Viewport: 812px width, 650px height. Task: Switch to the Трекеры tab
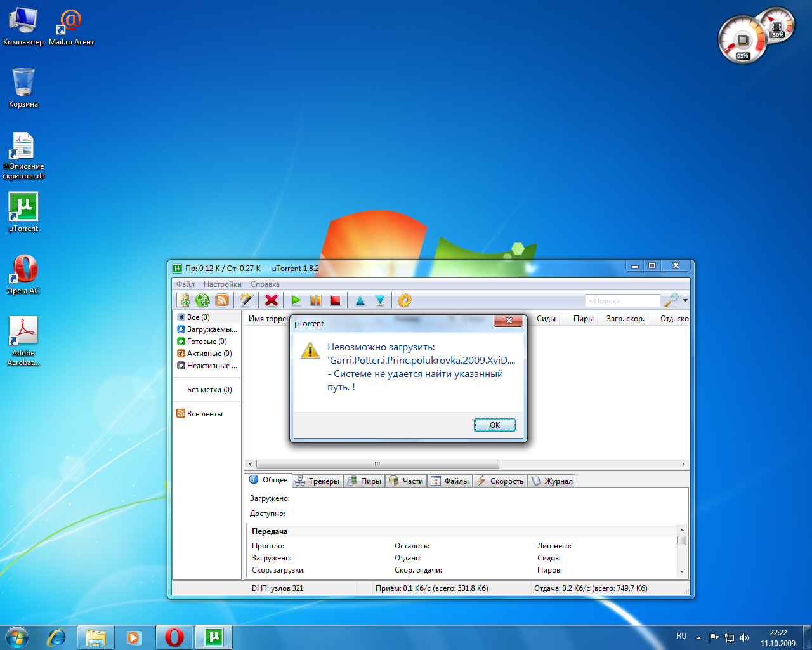[x=317, y=481]
